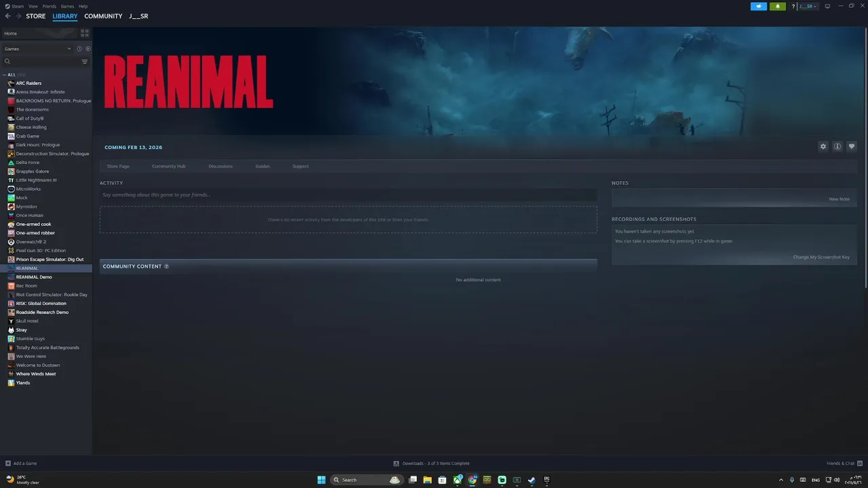
Task: Show ready-to-play games only icon
Action: [x=87, y=49]
